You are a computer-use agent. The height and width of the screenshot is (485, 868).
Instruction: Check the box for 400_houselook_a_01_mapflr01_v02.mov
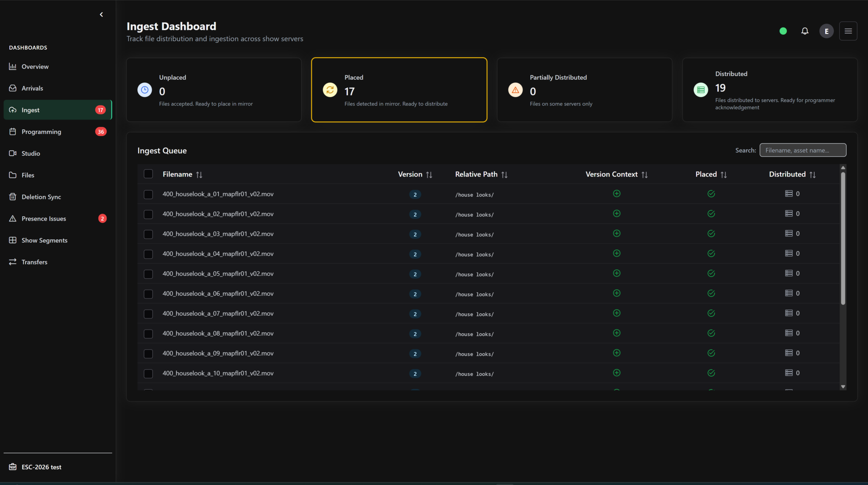148,194
